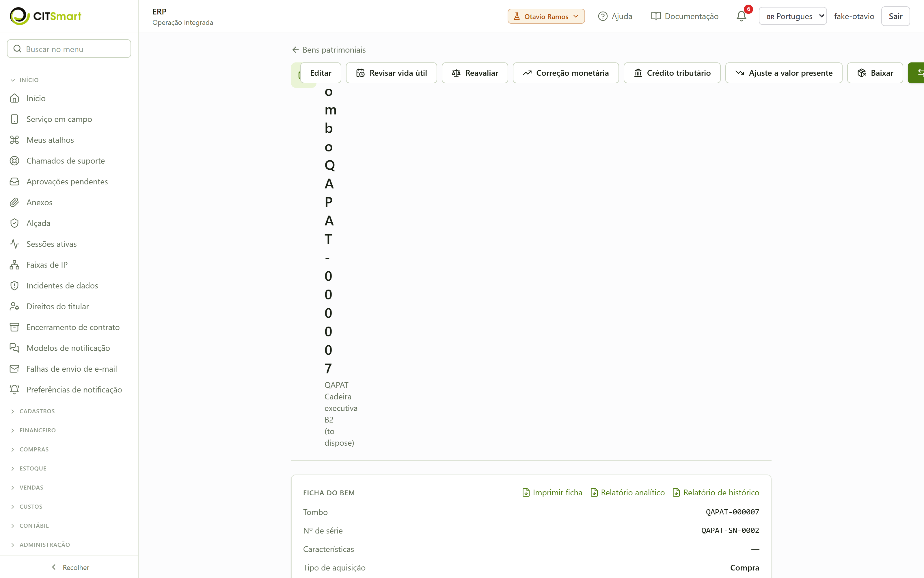Image resolution: width=924 pixels, height=578 pixels.
Task: Click Crédito tributário button
Action: (672, 73)
